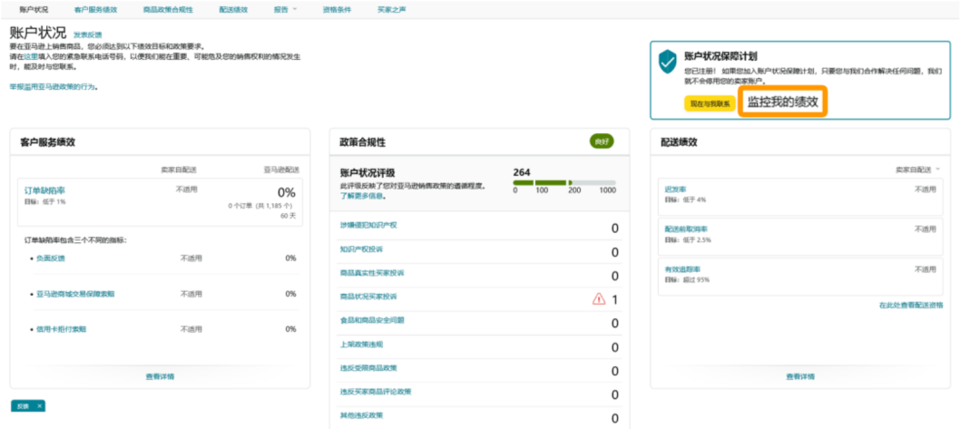Open 其他违反政策 link
Image resolution: width=980 pixels, height=429 pixels.
coord(361,414)
